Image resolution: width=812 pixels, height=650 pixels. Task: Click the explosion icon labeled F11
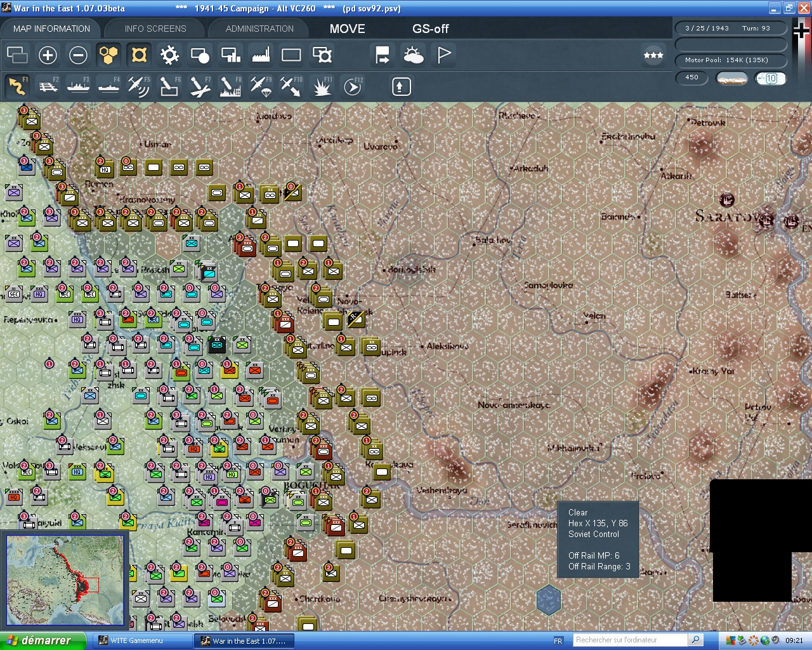(322, 86)
